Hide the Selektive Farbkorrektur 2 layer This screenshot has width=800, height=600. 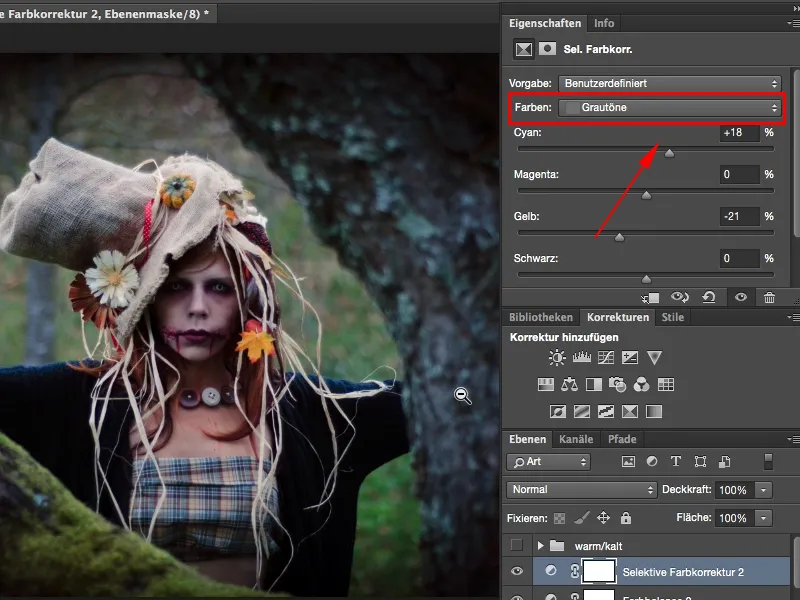pos(517,571)
